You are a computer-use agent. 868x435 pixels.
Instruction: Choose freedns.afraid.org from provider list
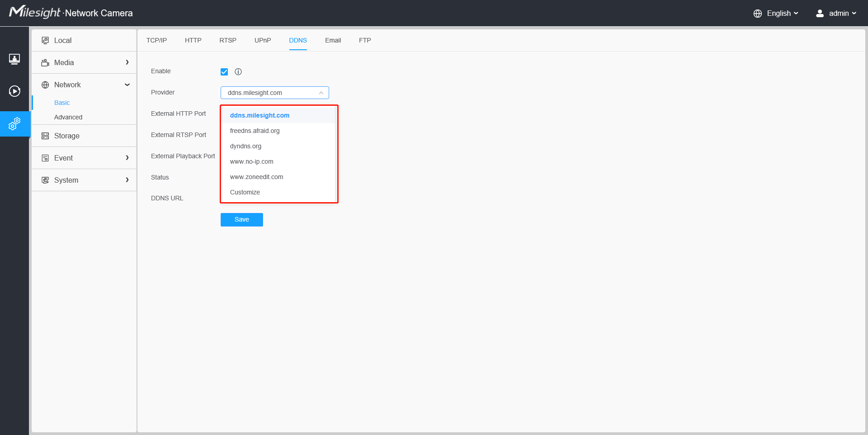[278, 131]
